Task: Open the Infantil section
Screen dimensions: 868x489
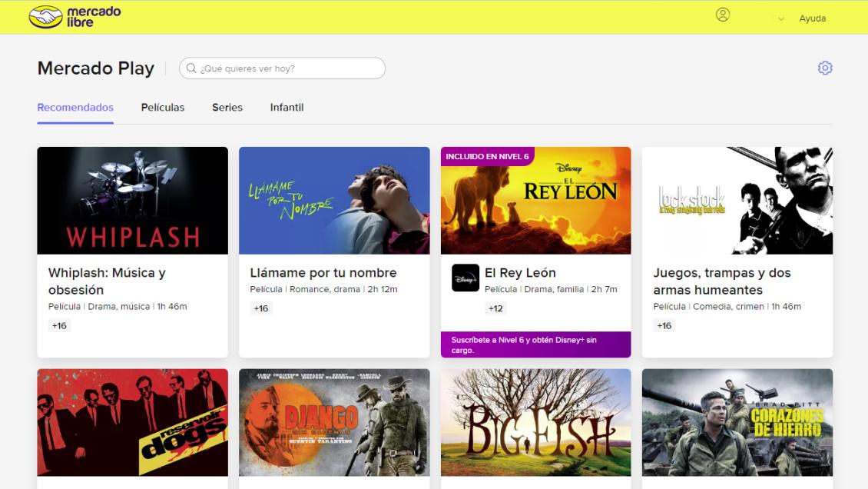Action: click(287, 107)
